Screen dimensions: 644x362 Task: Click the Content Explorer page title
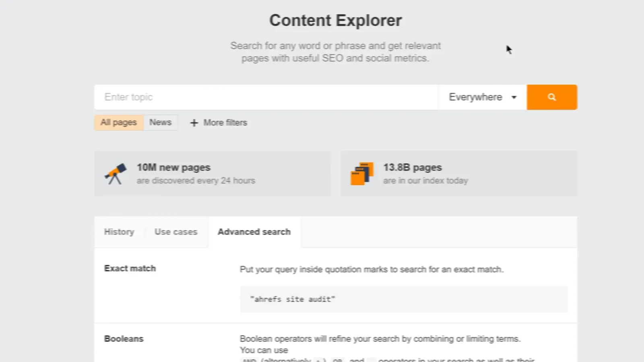tap(335, 21)
